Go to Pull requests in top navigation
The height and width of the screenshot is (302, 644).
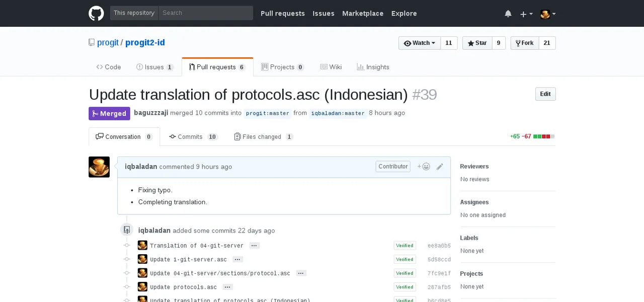click(x=283, y=14)
